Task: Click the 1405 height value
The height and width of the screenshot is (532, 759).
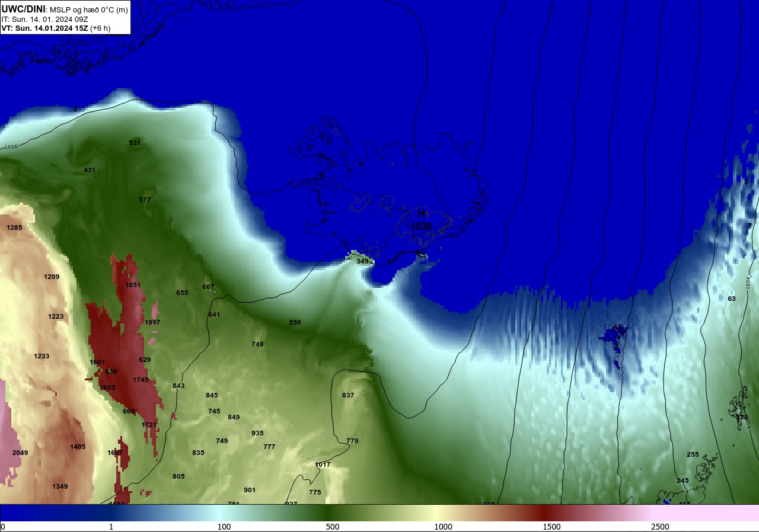Action: [78, 447]
